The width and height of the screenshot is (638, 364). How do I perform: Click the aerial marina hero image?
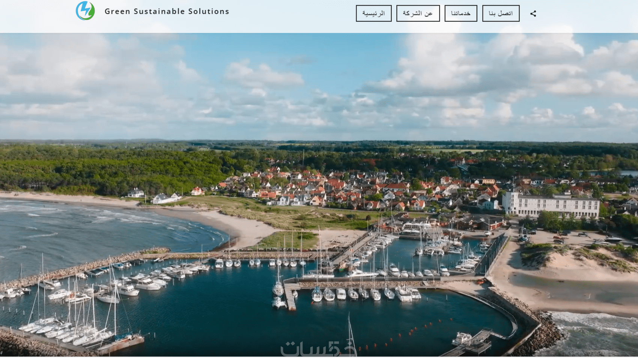[319, 195]
